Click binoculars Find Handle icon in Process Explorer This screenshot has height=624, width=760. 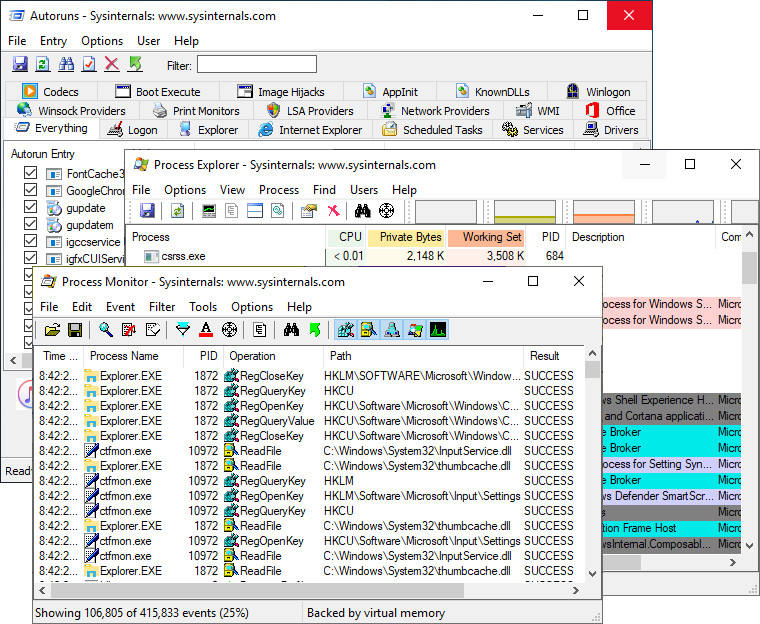pos(363,210)
